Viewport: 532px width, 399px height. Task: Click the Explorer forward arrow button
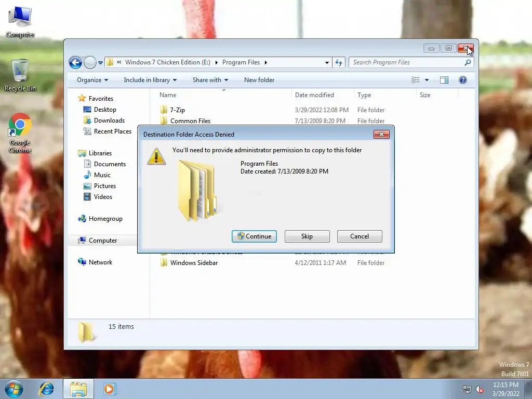pyautogui.click(x=90, y=62)
